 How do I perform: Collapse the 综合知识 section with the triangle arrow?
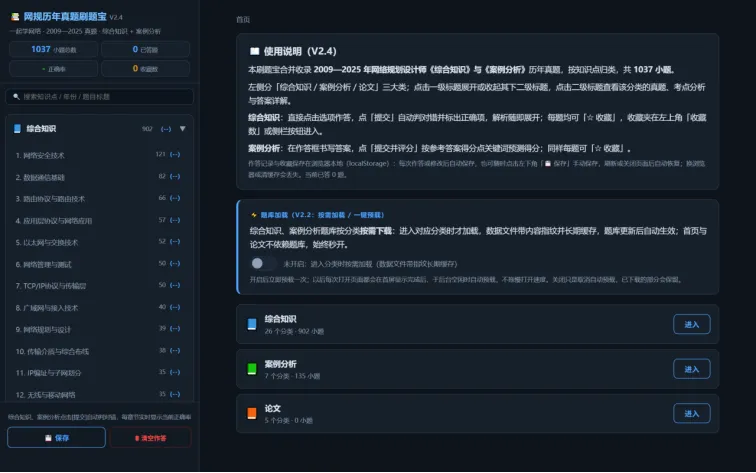[x=183, y=129]
